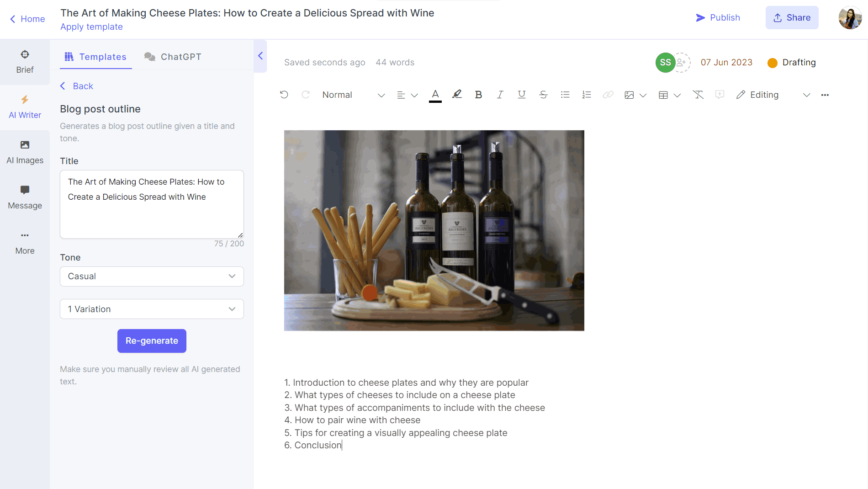This screenshot has height=489, width=868.
Task: Open the Normal paragraph style dropdown
Action: (353, 95)
